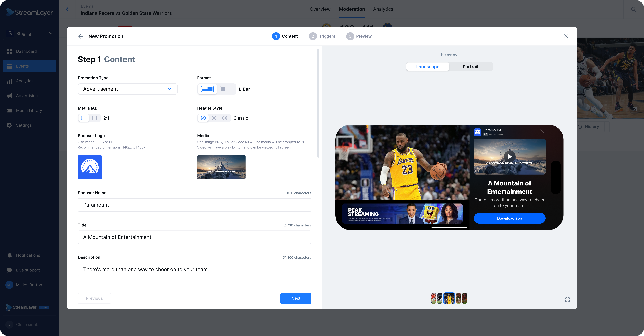Choose header style B

pos(214,118)
